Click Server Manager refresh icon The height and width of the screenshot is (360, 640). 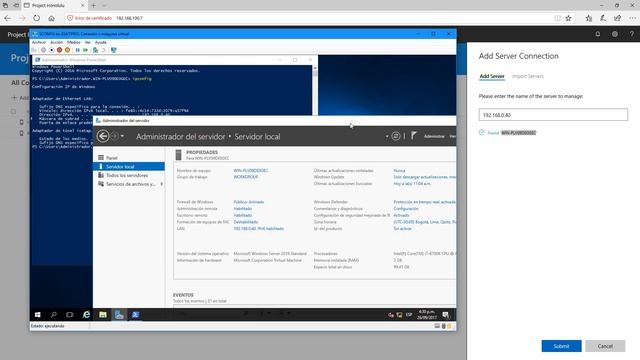tap(396, 136)
